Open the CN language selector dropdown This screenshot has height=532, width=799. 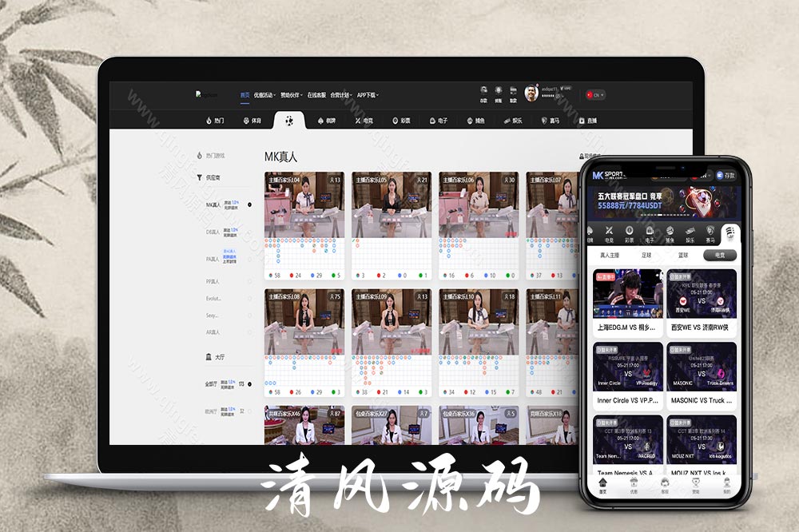coord(594,95)
